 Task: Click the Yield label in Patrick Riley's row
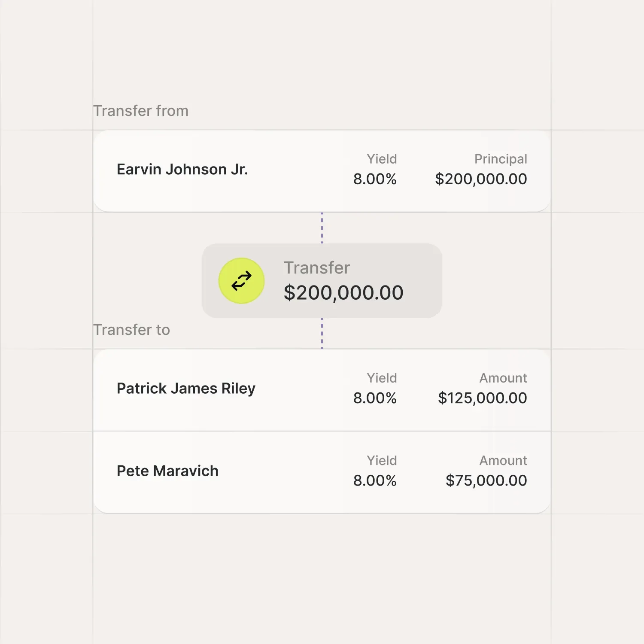tap(382, 378)
